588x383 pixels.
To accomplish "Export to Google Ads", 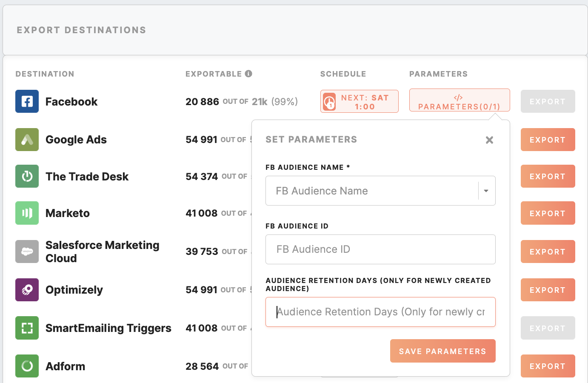I will [x=548, y=140].
